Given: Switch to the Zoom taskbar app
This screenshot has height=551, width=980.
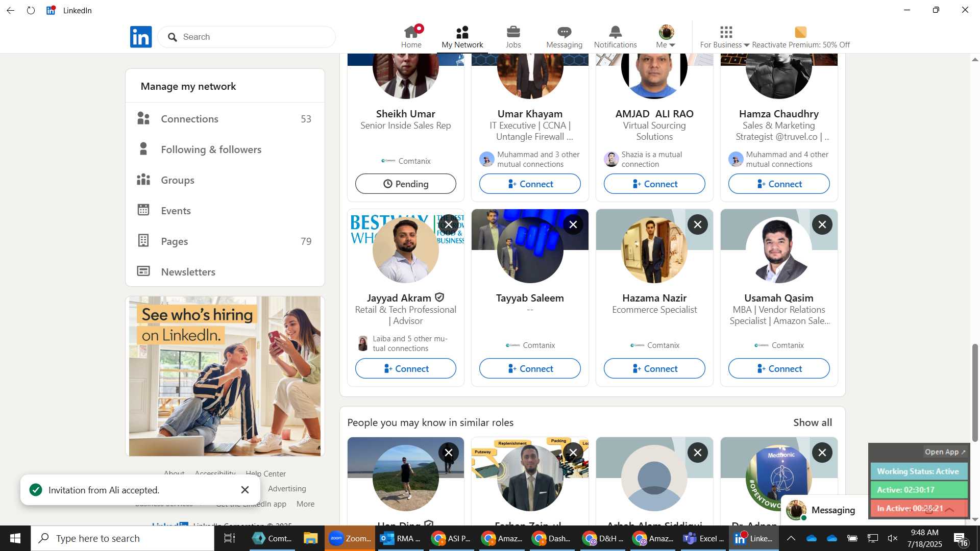Looking at the screenshot, I should pos(350,538).
